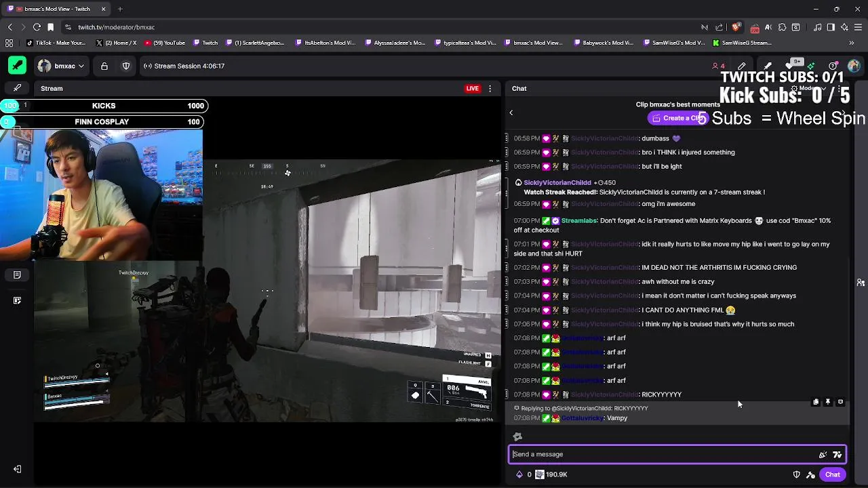868x488 pixels.
Task: Click the Chat panel title
Action: click(x=519, y=88)
